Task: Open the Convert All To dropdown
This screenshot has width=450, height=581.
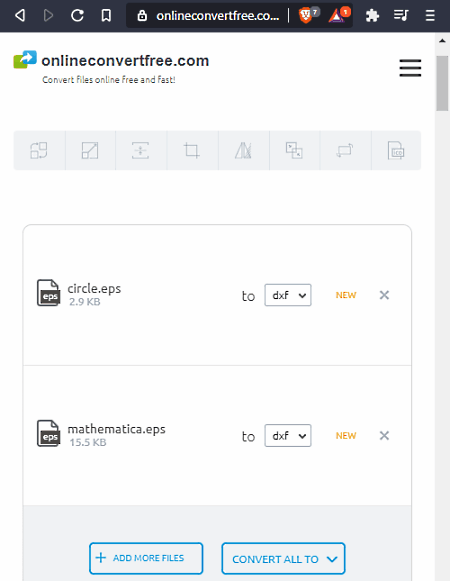Action: (x=284, y=558)
